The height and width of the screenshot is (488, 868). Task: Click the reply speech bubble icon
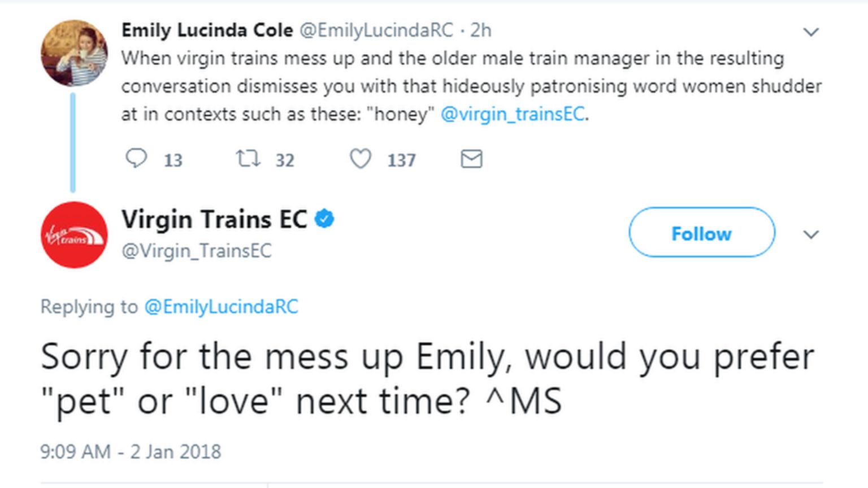pyautogui.click(x=136, y=159)
